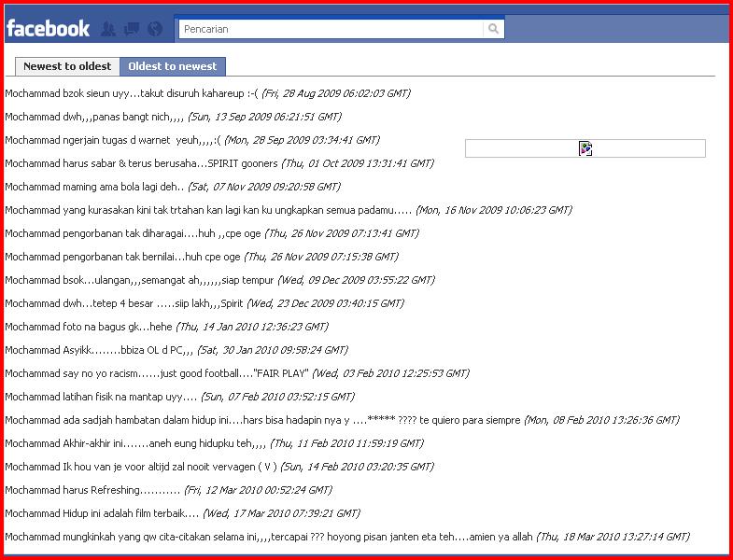Select status 'latihan fisik na mantap uyy'
This screenshot has width=733, height=560.
point(101,397)
